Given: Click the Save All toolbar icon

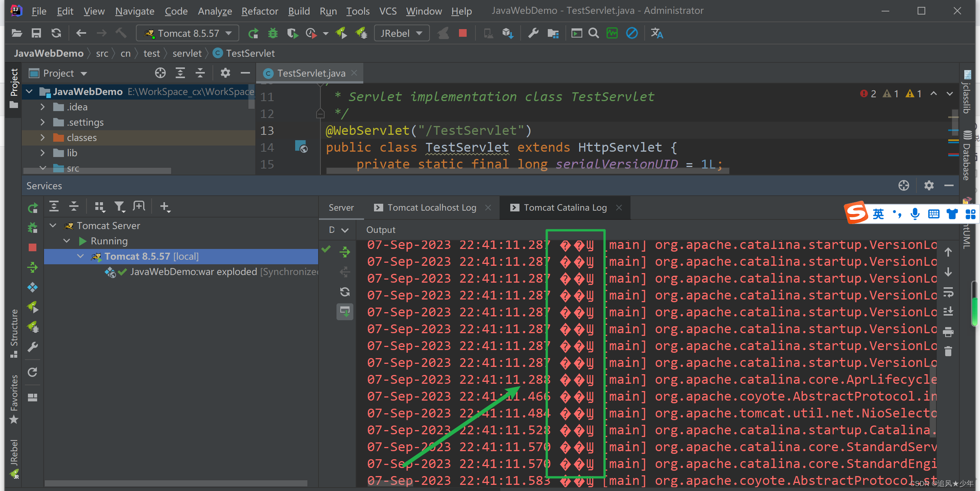Looking at the screenshot, I should 36,33.
